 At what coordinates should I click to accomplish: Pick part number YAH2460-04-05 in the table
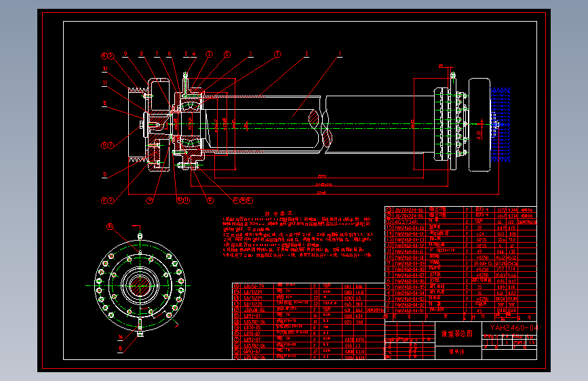tap(409, 287)
